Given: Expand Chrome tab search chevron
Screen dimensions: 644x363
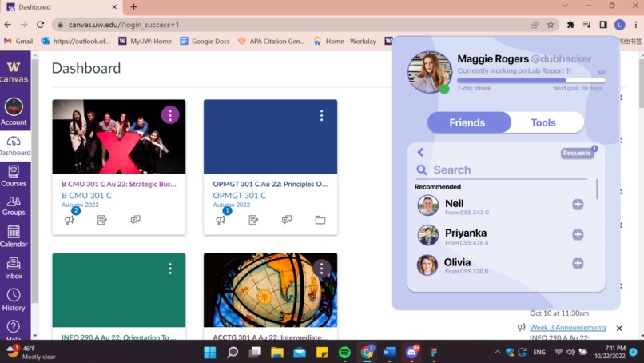Looking at the screenshot, I should (x=565, y=6).
